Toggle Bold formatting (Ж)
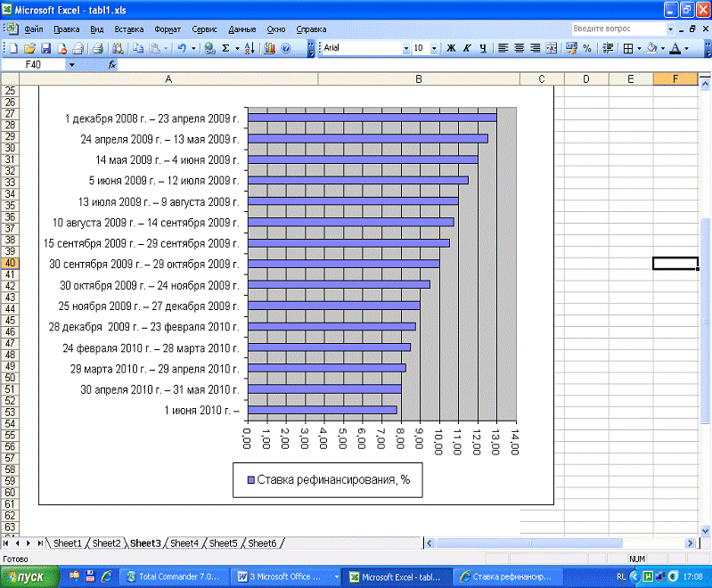The image size is (712, 588). coord(451,48)
